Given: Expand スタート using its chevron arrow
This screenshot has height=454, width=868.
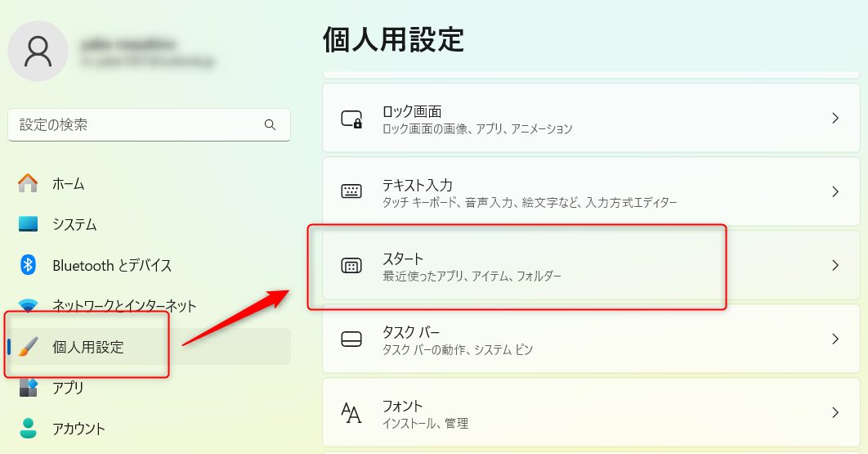Looking at the screenshot, I should (x=835, y=266).
